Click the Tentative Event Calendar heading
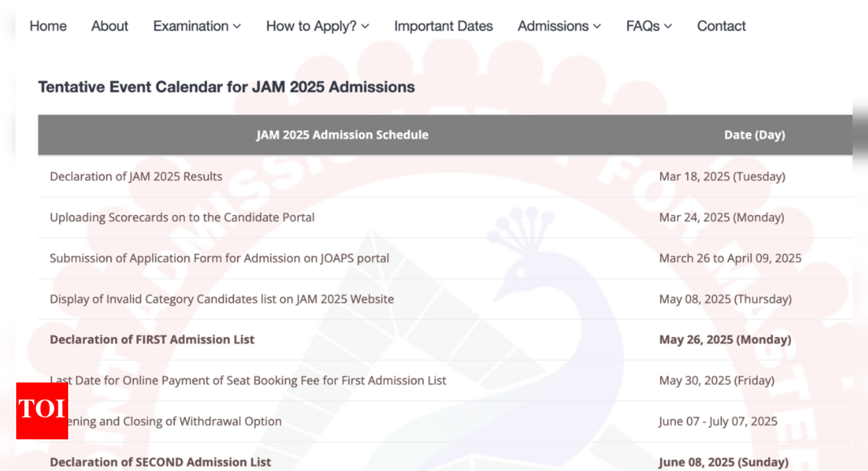868x471 pixels. [x=227, y=87]
